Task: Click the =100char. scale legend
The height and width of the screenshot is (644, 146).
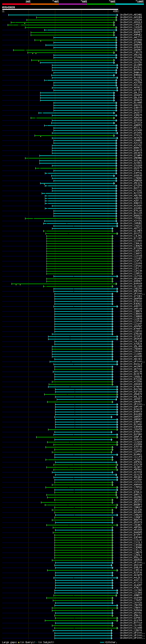Action: click(109, 642)
